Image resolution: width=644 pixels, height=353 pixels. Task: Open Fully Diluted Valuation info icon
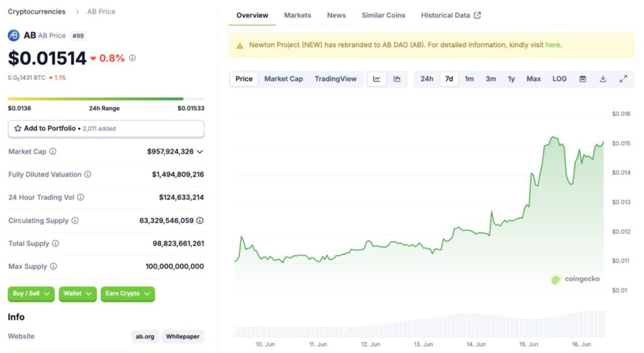[x=88, y=174]
